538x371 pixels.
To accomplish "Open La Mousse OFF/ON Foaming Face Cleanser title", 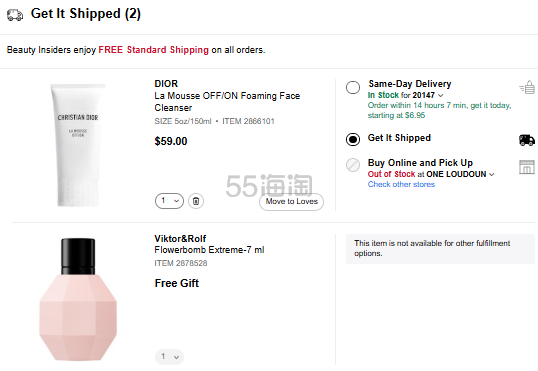I will pyautogui.click(x=227, y=102).
